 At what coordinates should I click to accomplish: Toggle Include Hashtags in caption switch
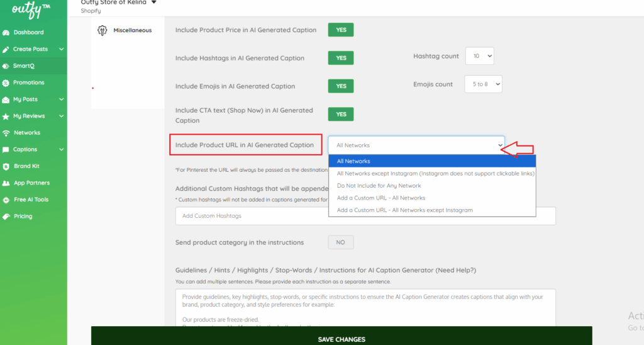click(341, 58)
